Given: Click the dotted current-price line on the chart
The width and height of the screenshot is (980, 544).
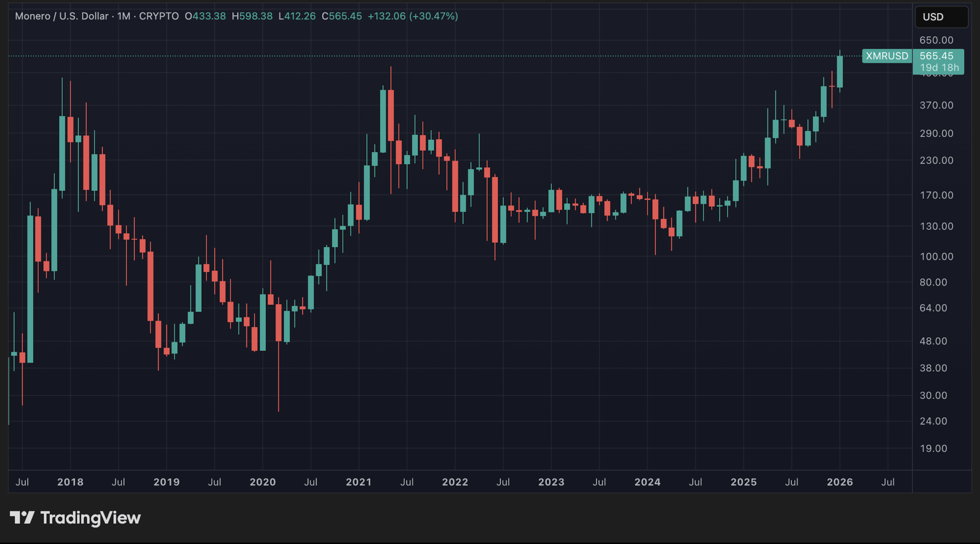Looking at the screenshot, I should [x=459, y=57].
